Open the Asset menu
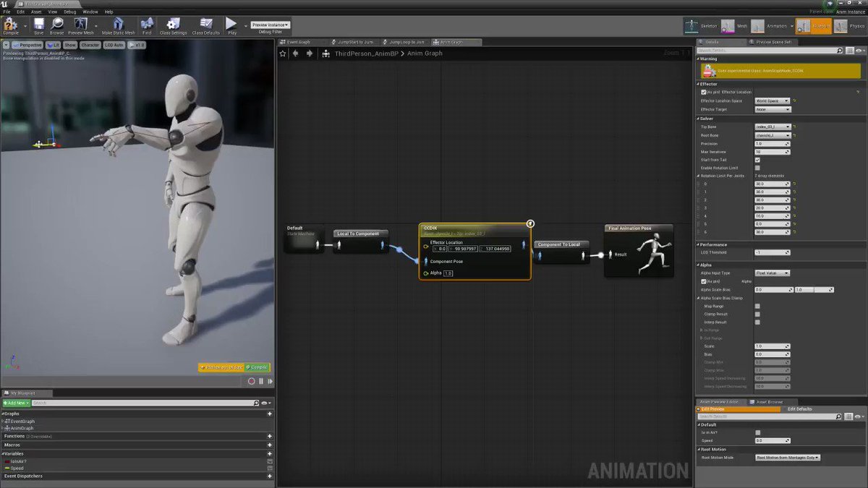 [x=36, y=12]
